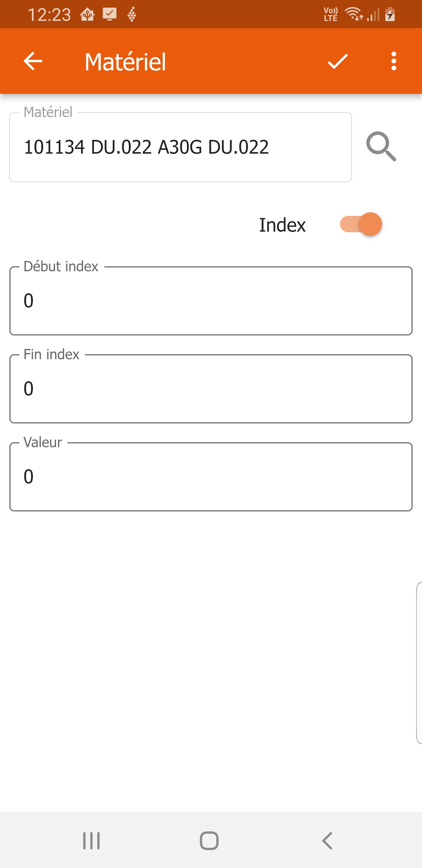Viewport: 422px width, 868px height.
Task: Tap the edge panel handle
Action: click(419, 663)
